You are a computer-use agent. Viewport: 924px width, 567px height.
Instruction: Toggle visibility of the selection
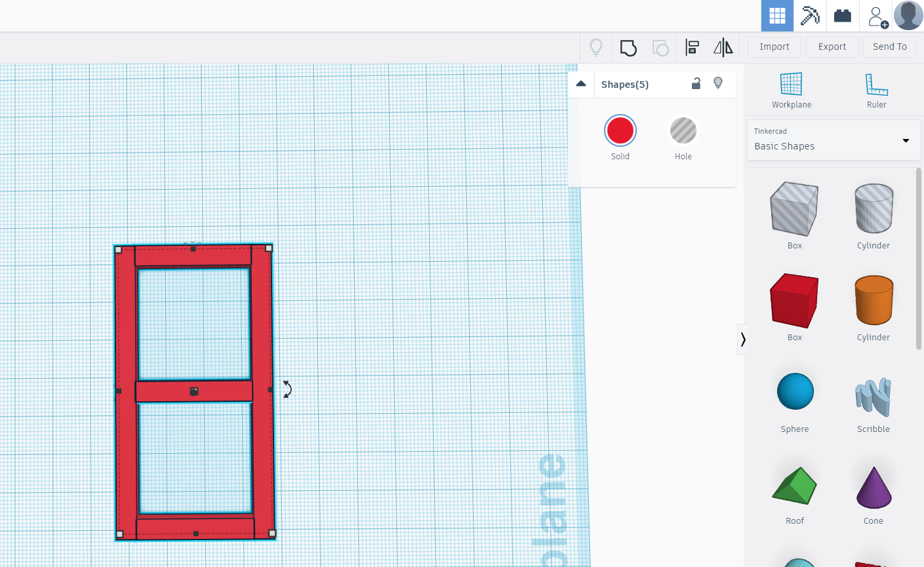[x=718, y=83]
